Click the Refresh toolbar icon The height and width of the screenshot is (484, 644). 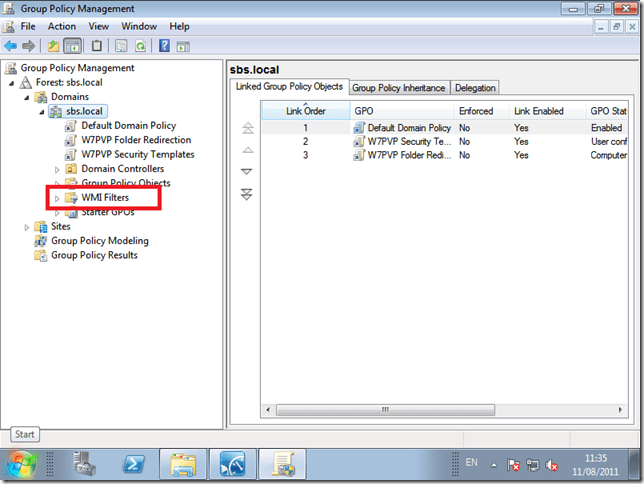pos(140,46)
